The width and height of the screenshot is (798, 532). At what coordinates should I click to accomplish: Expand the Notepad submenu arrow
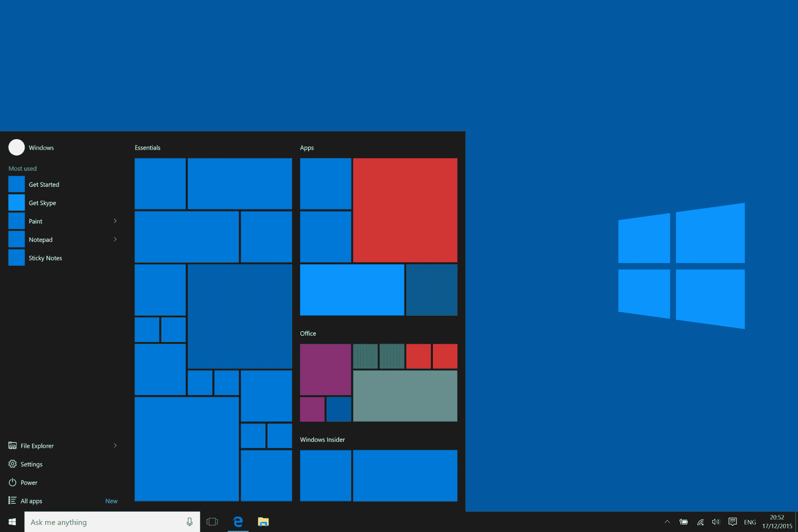tap(115, 238)
